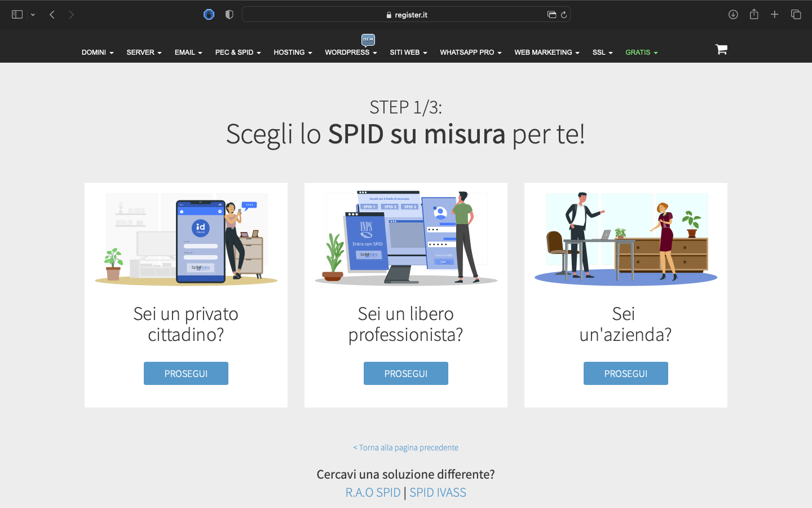Click PROSEGUI under 'Sei un privato cittadino?'
This screenshot has width=812, height=508.
186,373
